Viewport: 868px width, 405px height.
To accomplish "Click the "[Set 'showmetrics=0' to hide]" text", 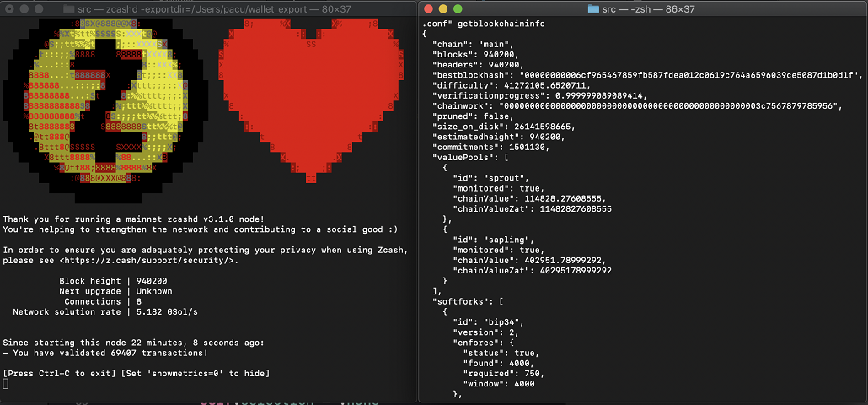I will tap(196, 374).
